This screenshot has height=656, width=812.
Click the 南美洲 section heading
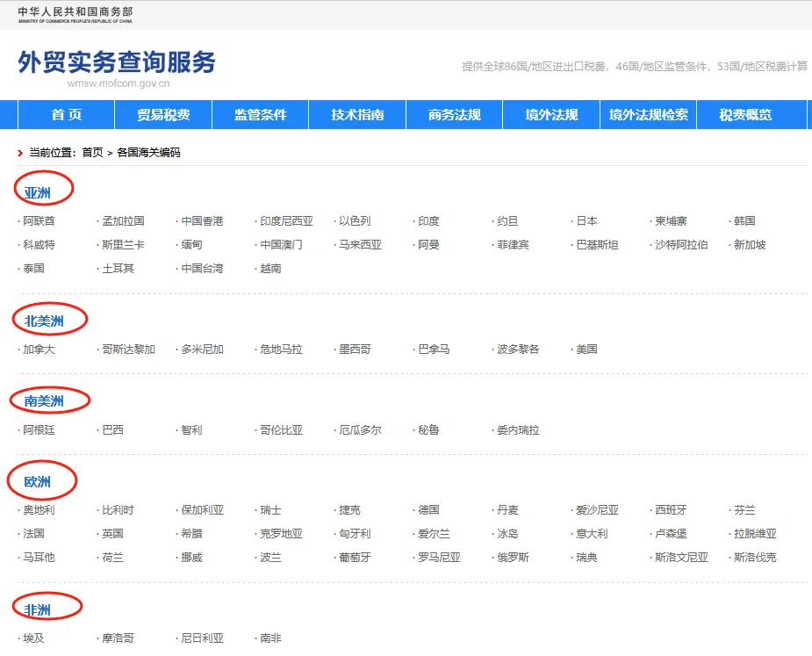click(x=44, y=401)
